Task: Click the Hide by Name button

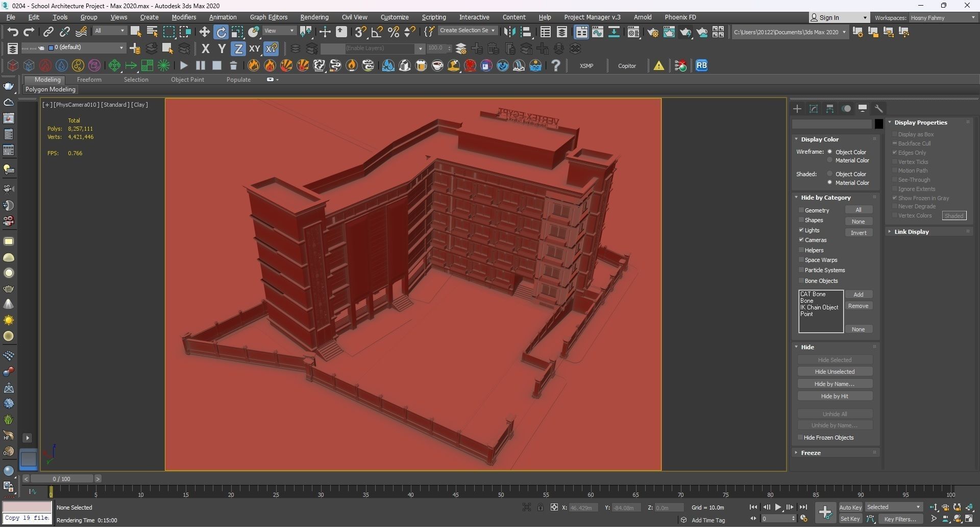Action: pos(835,384)
